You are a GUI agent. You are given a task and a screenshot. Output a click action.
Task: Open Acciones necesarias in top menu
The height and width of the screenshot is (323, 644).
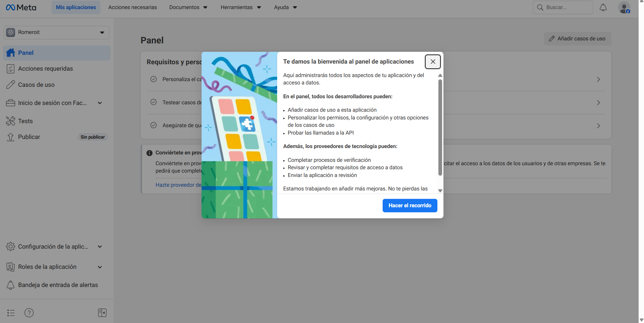point(132,7)
